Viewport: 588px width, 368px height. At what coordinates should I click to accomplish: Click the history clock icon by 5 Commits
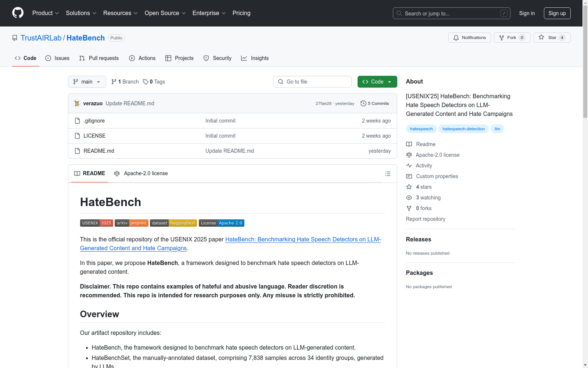coord(363,103)
